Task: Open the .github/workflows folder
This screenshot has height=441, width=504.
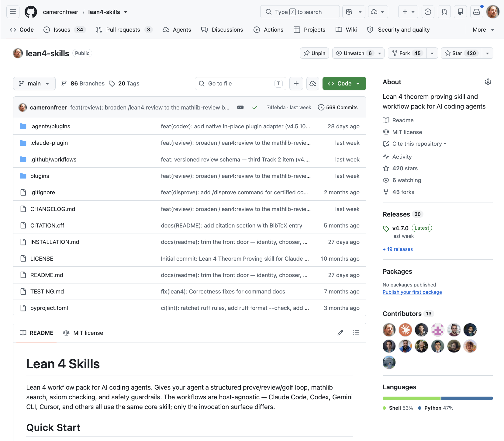Action: pos(54,159)
